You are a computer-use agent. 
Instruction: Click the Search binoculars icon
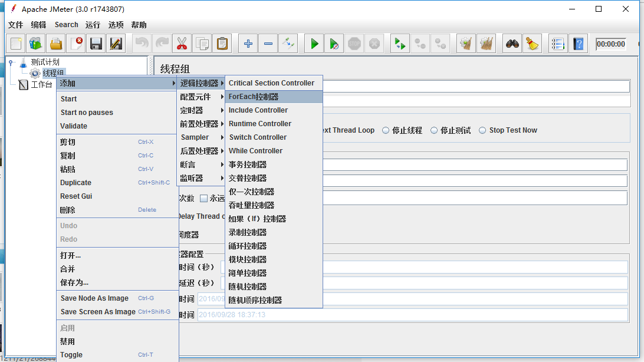[512, 44]
